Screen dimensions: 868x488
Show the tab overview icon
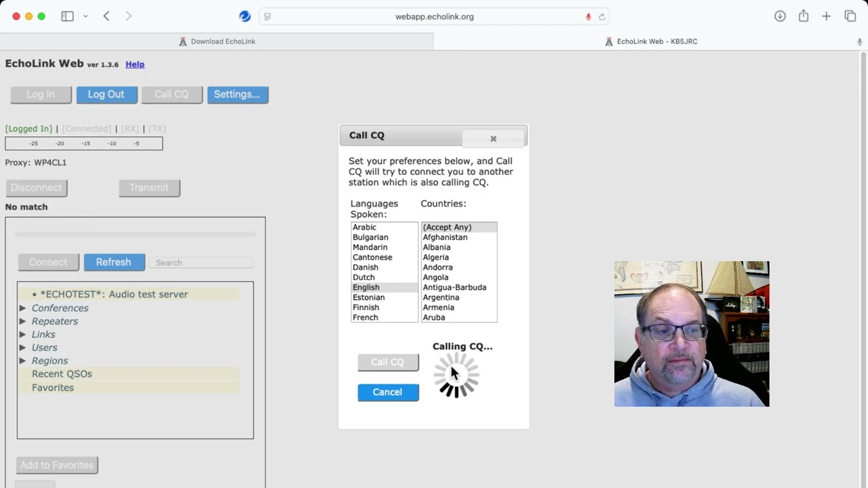click(850, 16)
